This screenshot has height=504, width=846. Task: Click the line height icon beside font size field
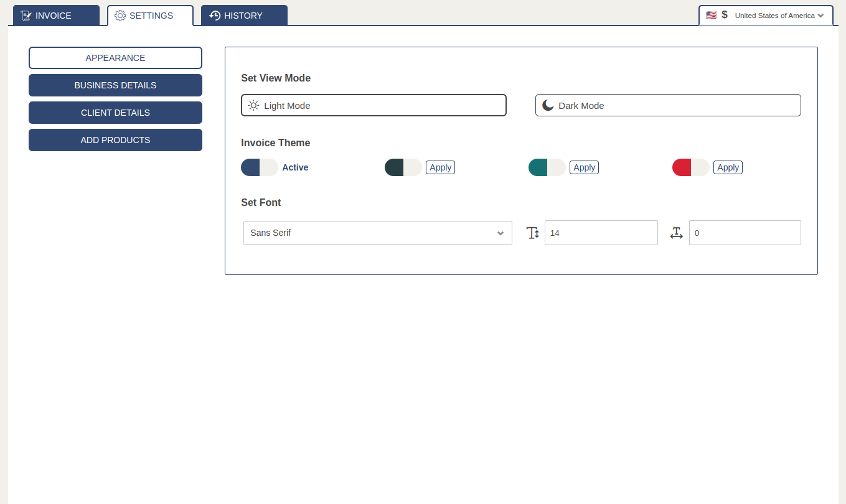[533, 232]
